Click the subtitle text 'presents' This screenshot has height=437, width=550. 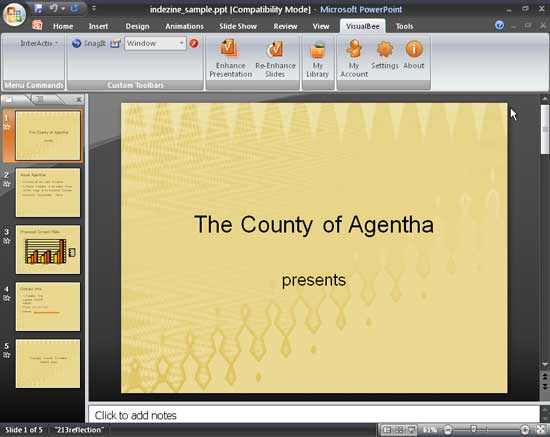point(314,281)
